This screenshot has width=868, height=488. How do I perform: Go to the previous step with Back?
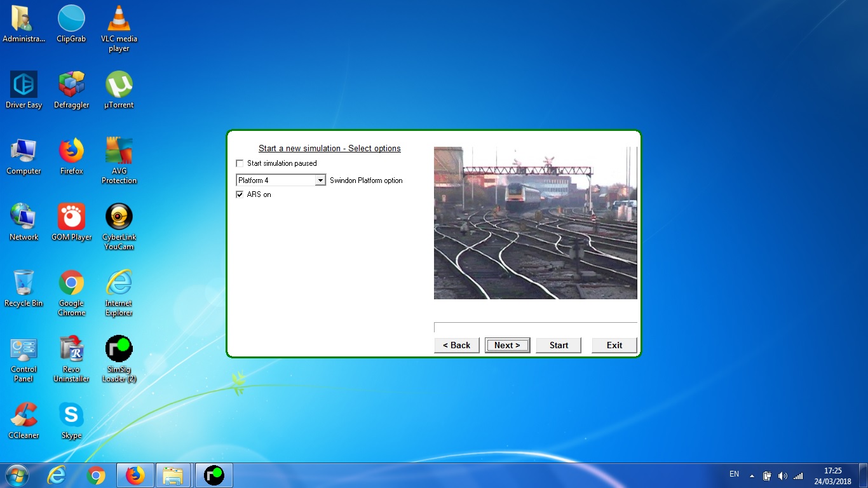point(457,345)
